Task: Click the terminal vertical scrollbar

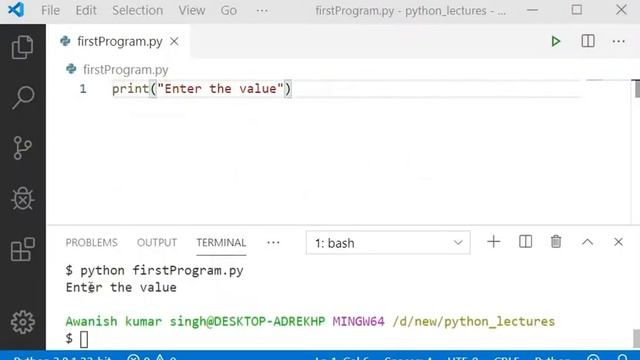Action: pos(636,338)
